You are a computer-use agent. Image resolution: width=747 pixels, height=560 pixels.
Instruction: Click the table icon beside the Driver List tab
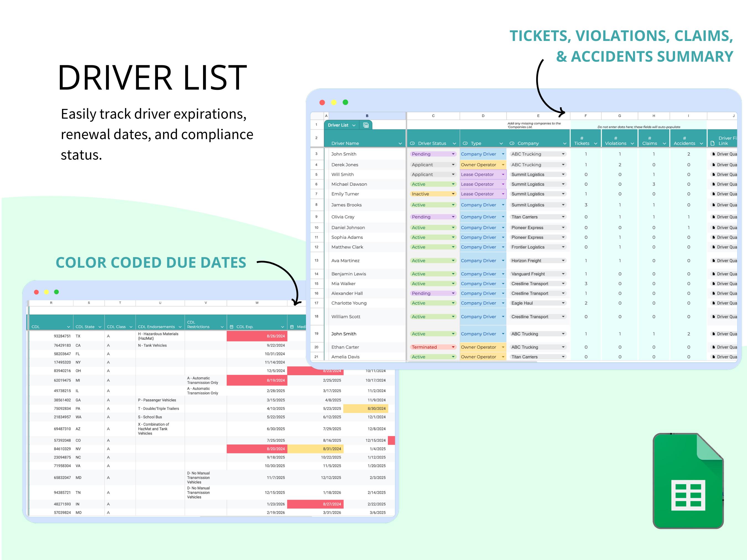(x=366, y=125)
